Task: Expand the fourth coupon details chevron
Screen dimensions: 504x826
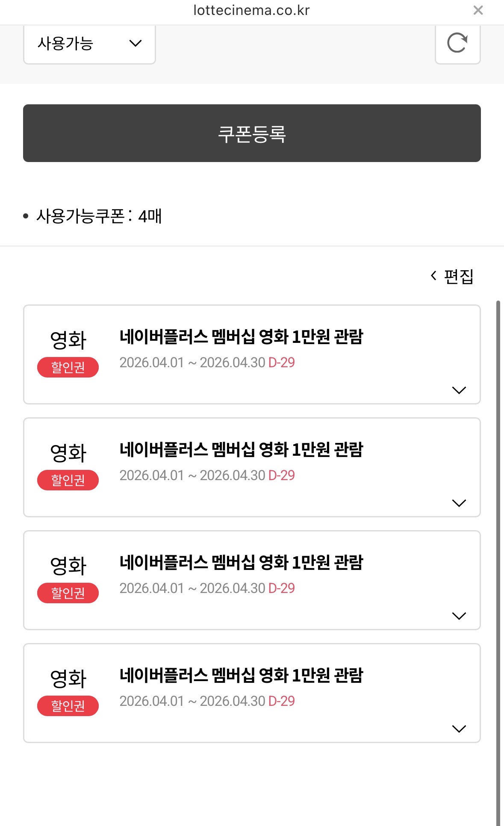Action: pos(459,729)
